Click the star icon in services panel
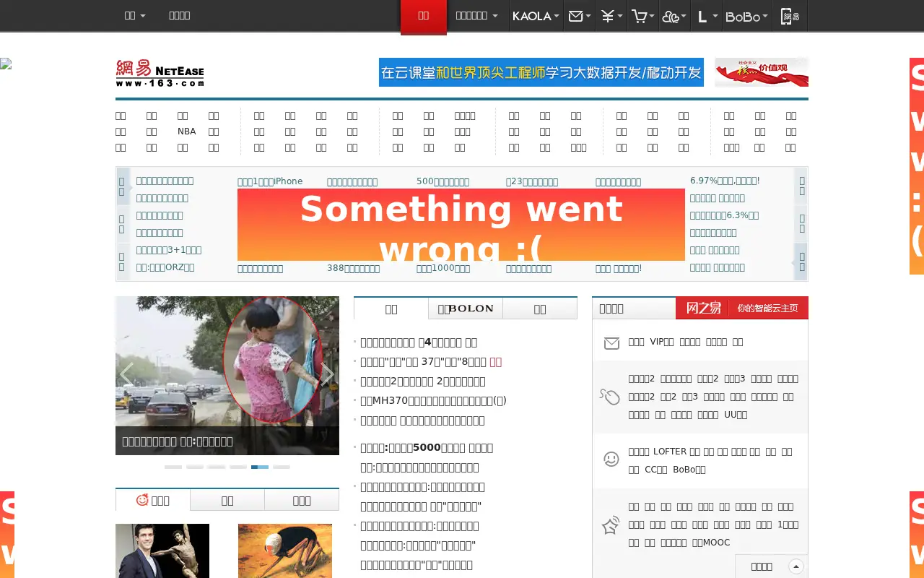This screenshot has height=578, width=924. point(611,525)
